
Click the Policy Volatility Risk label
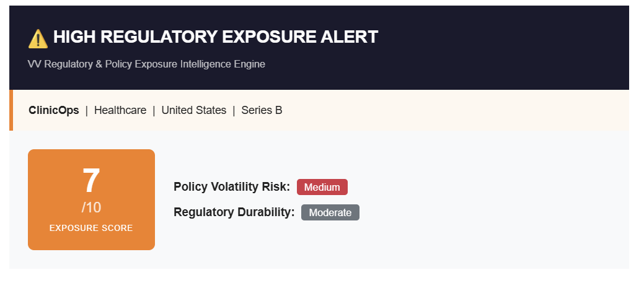coord(232,186)
